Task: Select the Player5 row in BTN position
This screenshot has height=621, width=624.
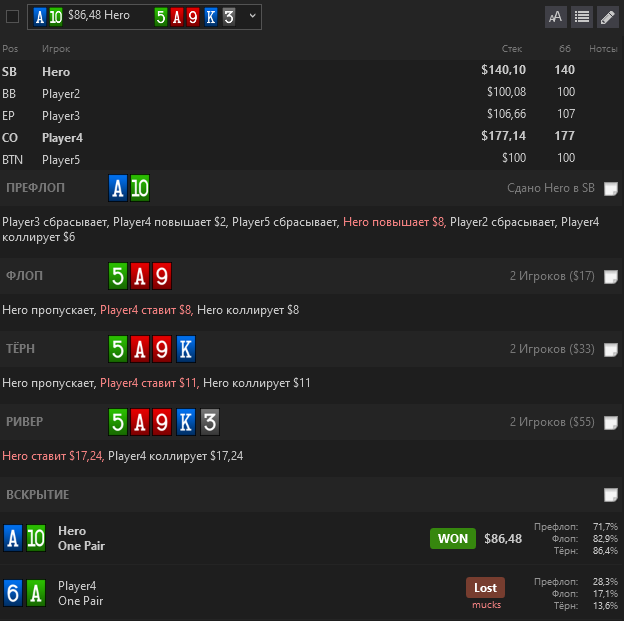Action: pyautogui.click(x=312, y=159)
